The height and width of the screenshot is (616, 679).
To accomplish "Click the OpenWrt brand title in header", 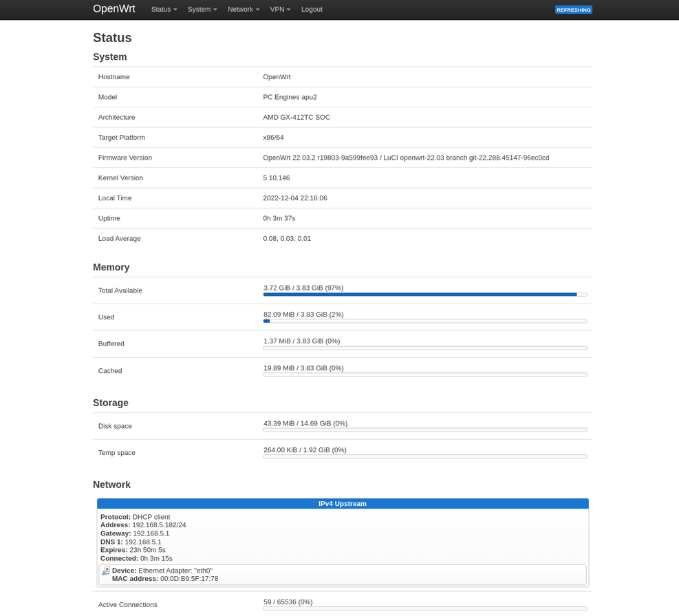I will pyautogui.click(x=113, y=9).
